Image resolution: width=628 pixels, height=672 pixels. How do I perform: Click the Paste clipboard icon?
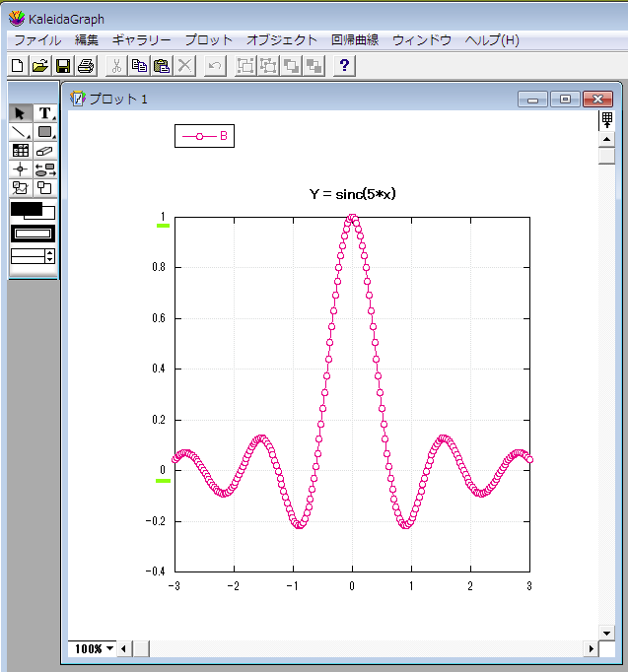[x=162, y=66]
